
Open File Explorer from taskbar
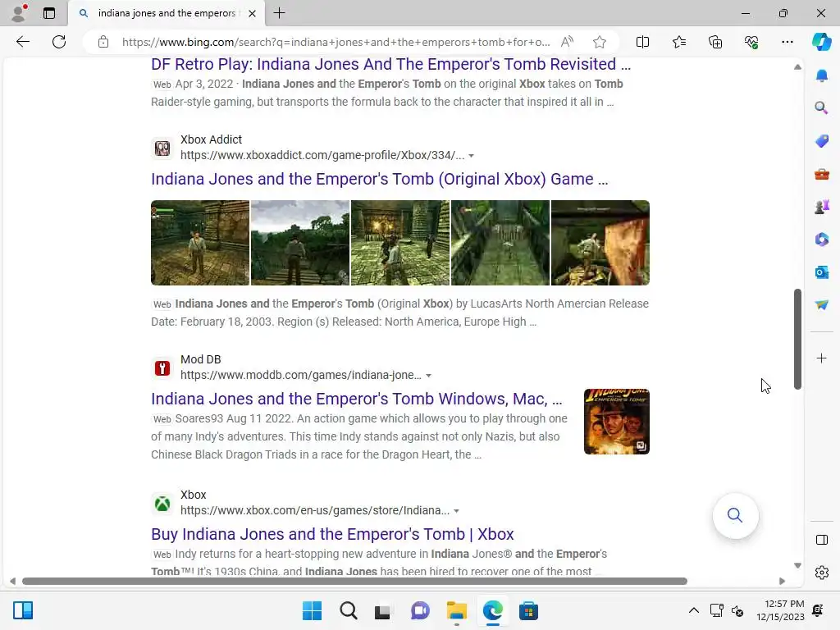(456, 610)
